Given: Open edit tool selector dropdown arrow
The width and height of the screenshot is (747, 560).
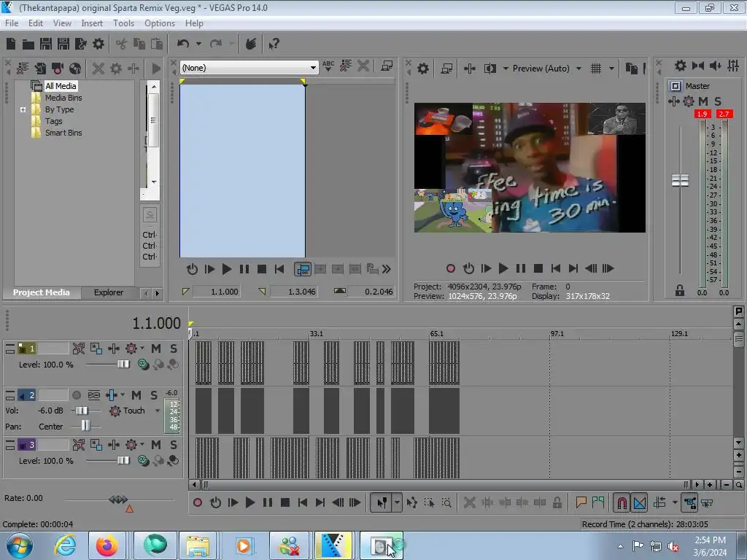Looking at the screenshot, I should pyautogui.click(x=397, y=502).
